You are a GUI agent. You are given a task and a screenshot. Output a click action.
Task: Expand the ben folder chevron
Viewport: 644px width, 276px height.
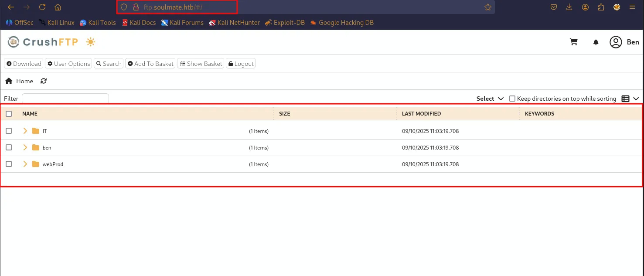click(25, 147)
